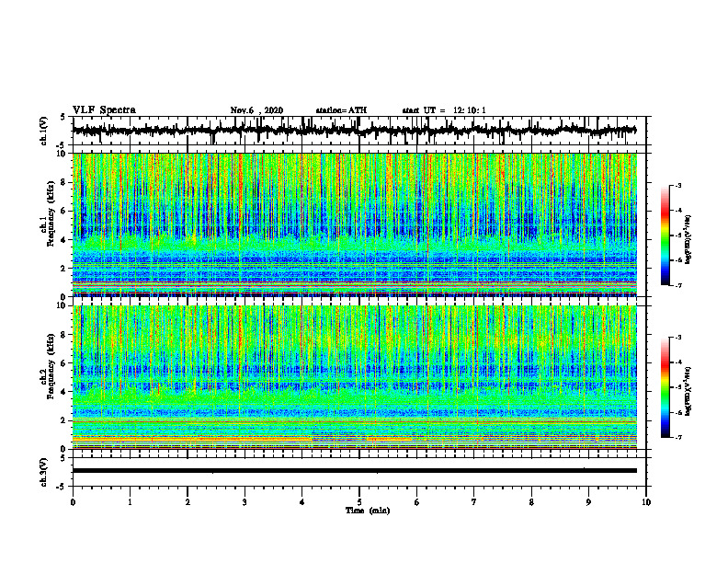
Task: Click the time axis tick label "6"
Action: point(416,502)
